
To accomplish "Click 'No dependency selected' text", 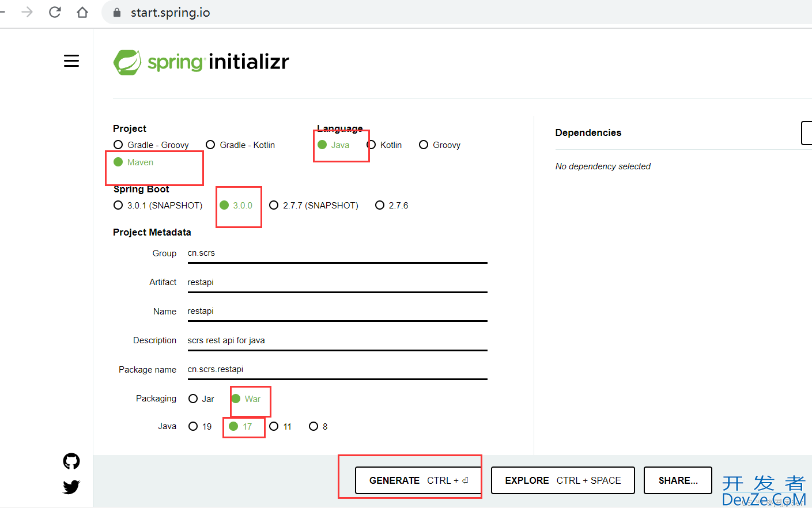I will click(603, 166).
